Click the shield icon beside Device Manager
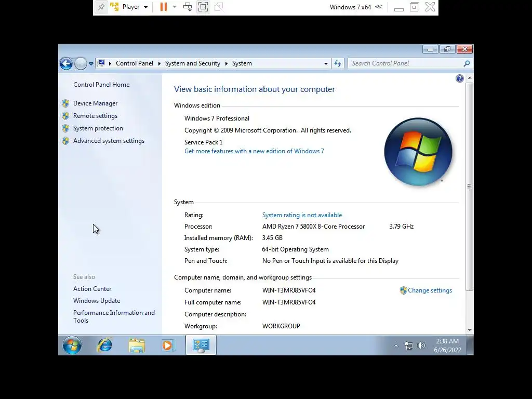This screenshot has width=532, height=399. point(66,103)
